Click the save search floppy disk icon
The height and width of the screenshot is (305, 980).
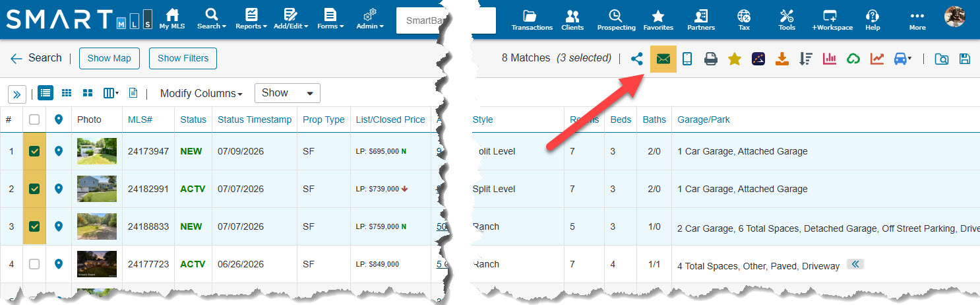[965, 59]
